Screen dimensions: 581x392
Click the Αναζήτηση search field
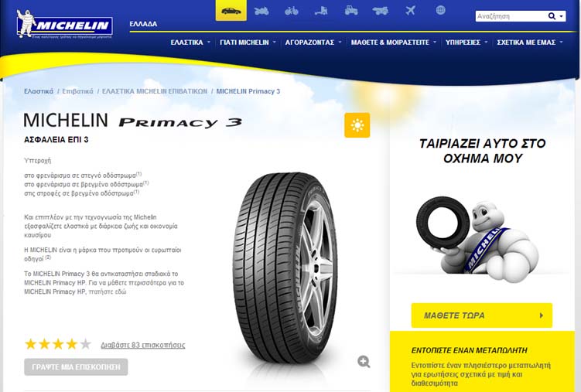pos(511,16)
